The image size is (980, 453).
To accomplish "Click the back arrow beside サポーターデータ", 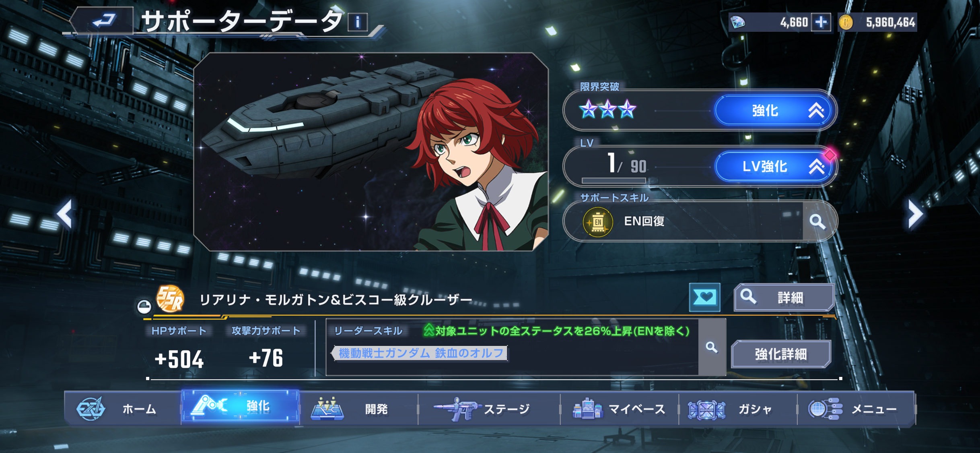I will [103, 20].
